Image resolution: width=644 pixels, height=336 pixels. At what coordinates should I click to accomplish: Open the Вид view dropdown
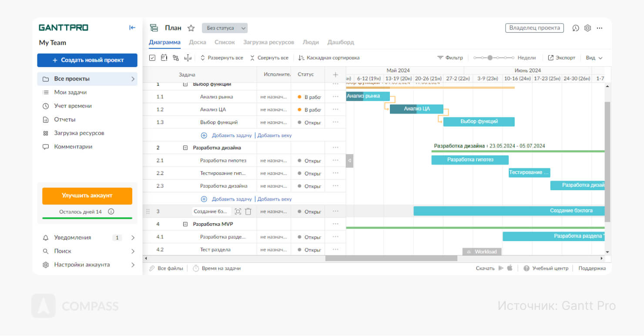594,58
